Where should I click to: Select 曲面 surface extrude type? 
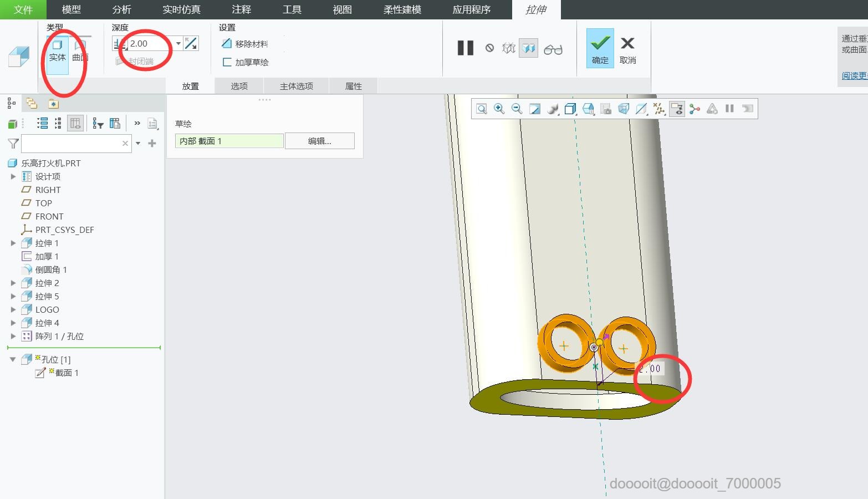pyautogui.click(x=80, y=50)
